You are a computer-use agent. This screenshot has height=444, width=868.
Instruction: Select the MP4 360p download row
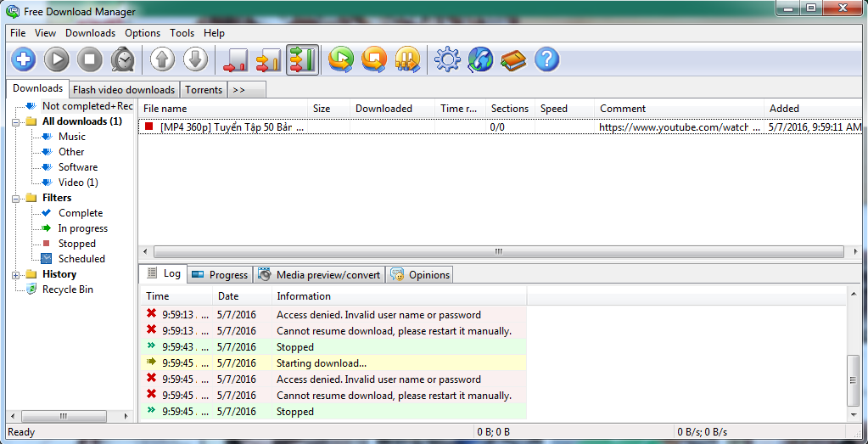point(231,126)
